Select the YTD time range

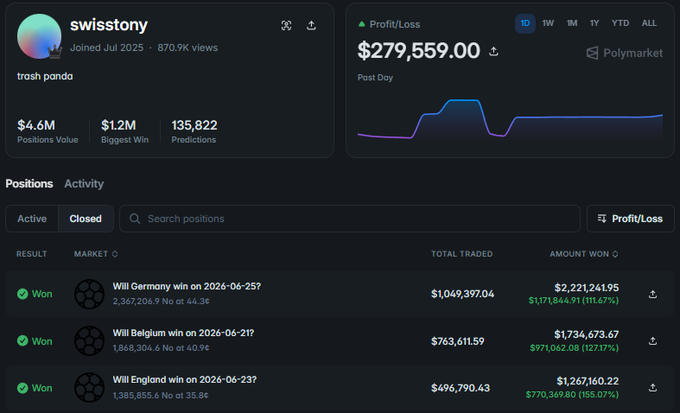click(620, 23)
